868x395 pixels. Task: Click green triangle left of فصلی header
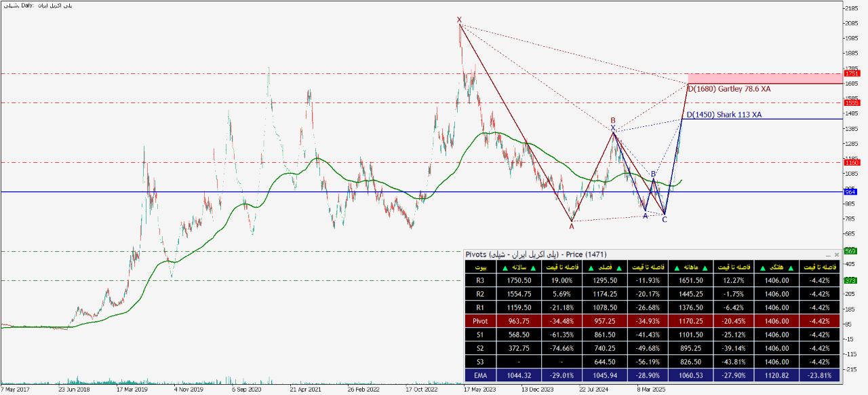tap(593, 269)
